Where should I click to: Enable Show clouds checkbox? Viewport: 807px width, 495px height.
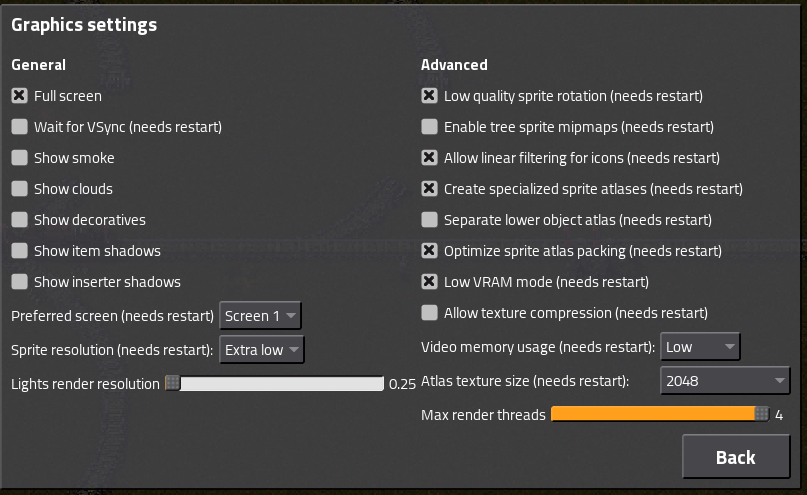pyautogui.click(x=20, y=189)
